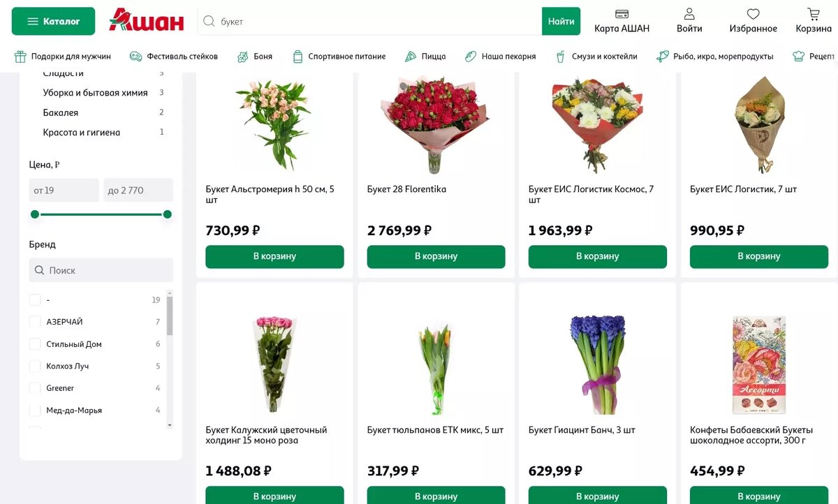Open the Каталог menu
Image resolution: width=838 pixels, height=504 pixels.
(52, 21)
